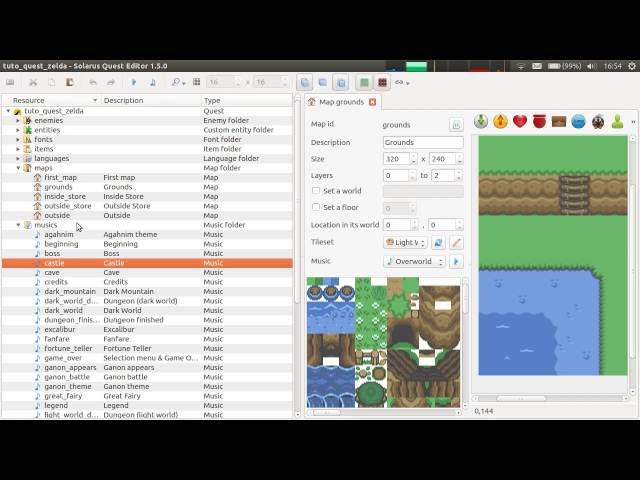This screenshot has height=480, width=640.
Task: Add a teletransporter entity (orange up arrow)
Action: pos(500,121)
